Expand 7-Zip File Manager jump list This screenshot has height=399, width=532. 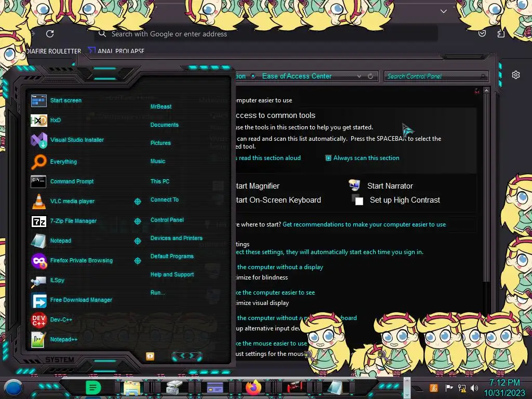pos(137,221)
